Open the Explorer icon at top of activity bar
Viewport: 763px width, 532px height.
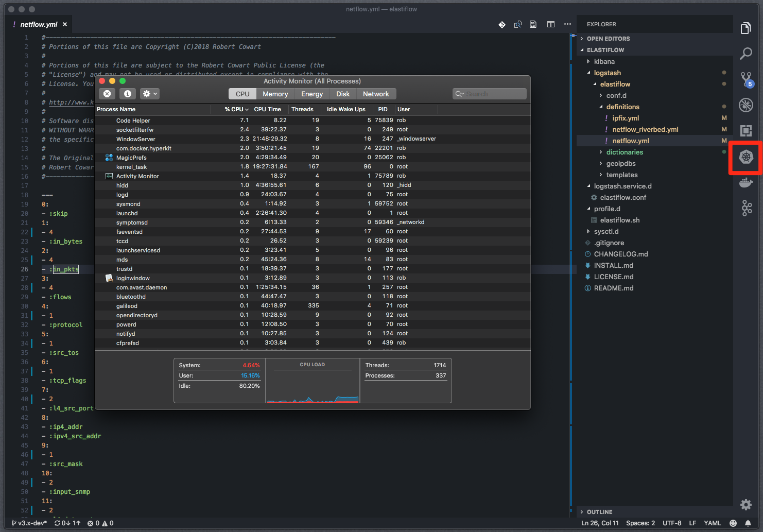(x=746, y=28)
